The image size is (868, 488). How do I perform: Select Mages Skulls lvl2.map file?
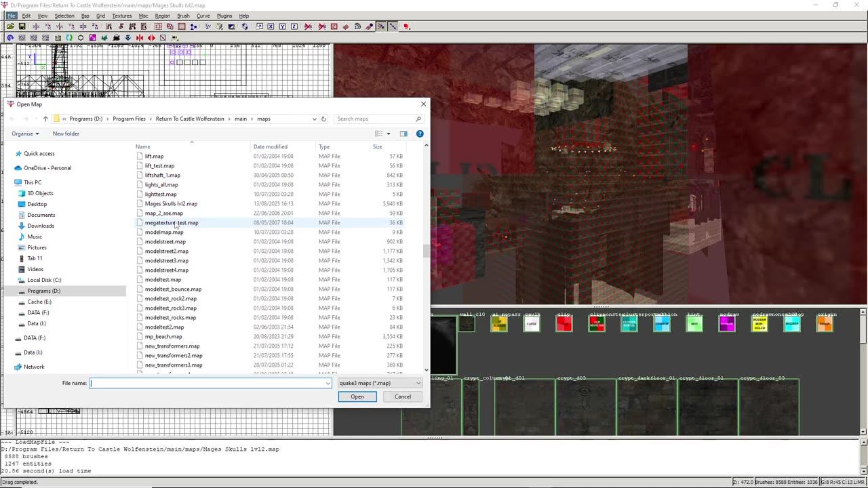click(171, 203)
